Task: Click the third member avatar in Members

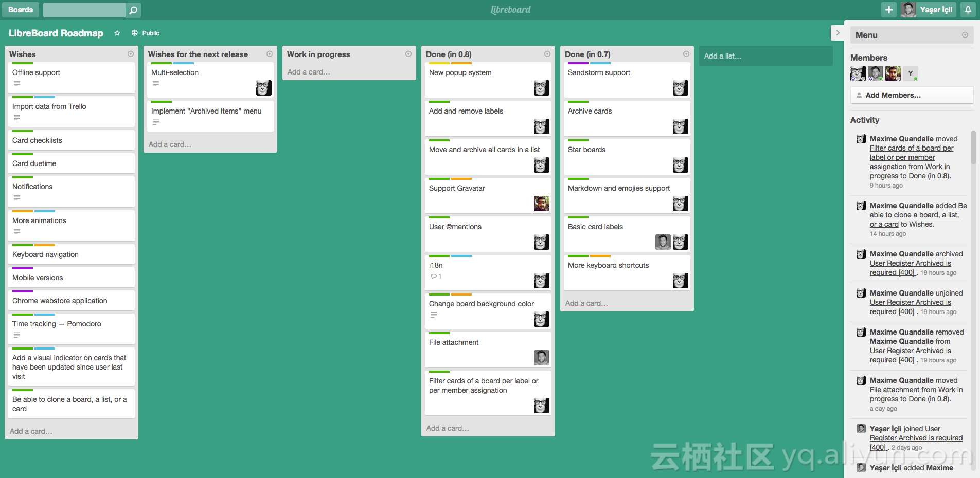Action: coord(893,73)
